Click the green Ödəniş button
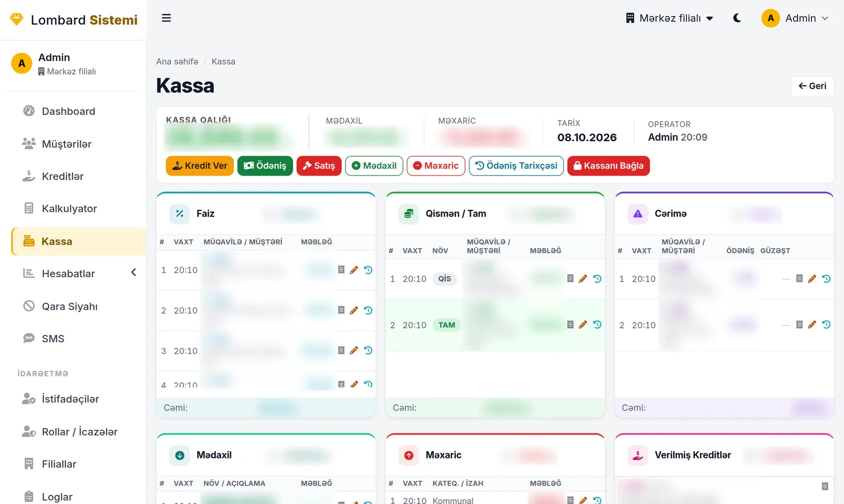The width and height of the screenshot is (844, 504). click(265, 166)
